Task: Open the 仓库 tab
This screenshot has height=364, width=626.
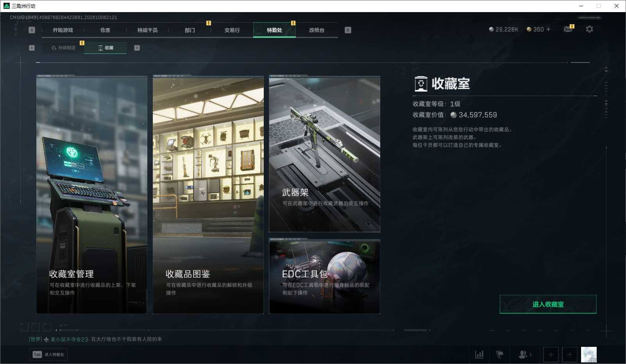Action: (105, 30)
